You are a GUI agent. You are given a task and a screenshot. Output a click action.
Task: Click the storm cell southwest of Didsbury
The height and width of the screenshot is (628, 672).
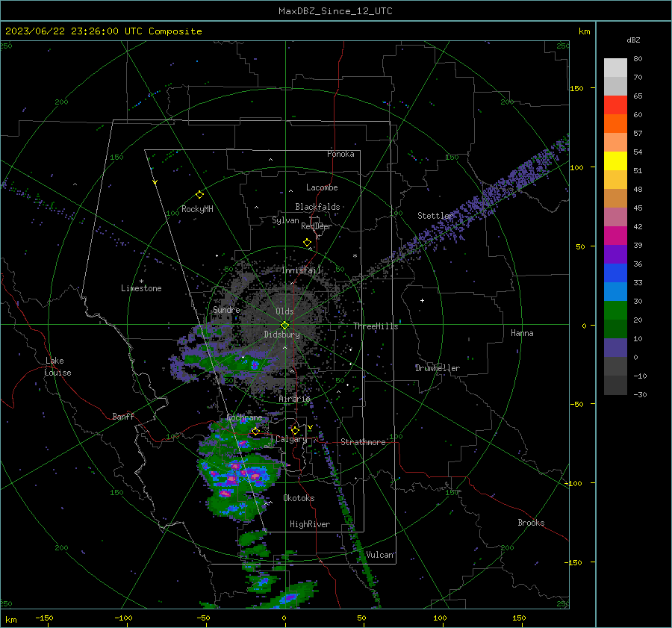(x=255, y=365)
